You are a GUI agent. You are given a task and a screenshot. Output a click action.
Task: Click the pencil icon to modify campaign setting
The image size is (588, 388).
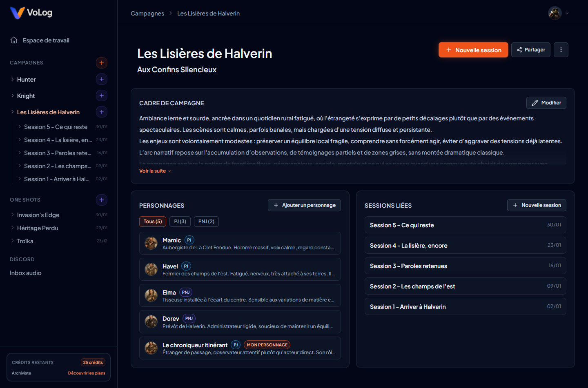pyautogui.click(x=537, y=102)
